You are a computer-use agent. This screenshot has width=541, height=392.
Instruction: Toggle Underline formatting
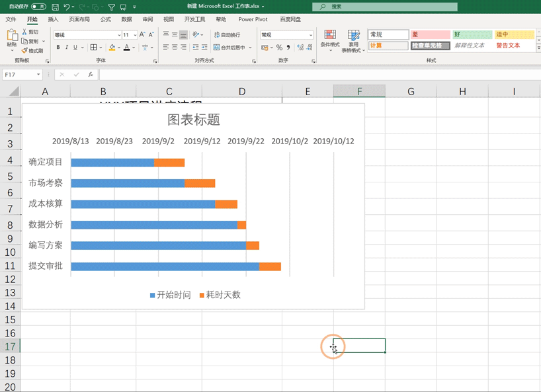(x=75, y=47)
